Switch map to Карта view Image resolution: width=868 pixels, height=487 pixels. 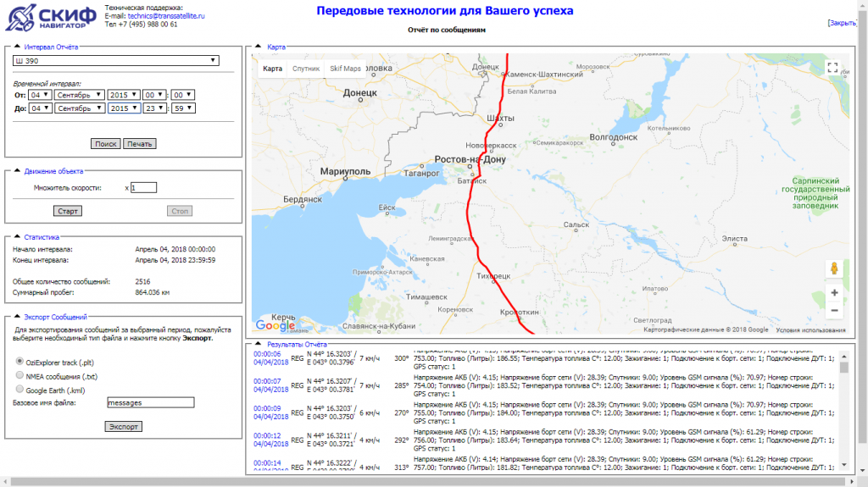pyautogui.click(x=272, y=69)
